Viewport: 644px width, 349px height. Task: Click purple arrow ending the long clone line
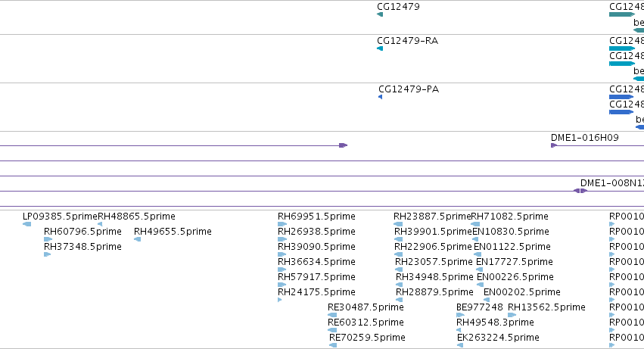pos(344,145)
